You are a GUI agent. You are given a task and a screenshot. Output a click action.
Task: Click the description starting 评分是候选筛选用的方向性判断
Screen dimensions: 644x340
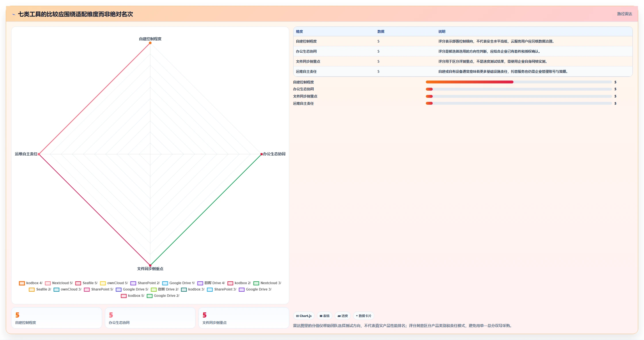(489, 51)
